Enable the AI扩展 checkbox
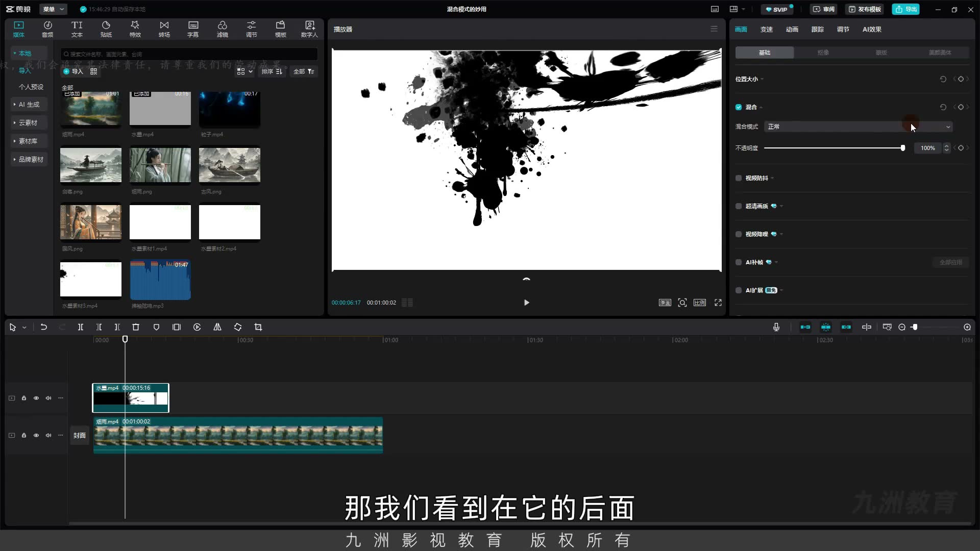The height and width of the screenshot is (551, 980). pyautogui.click(x=739, y=290)
